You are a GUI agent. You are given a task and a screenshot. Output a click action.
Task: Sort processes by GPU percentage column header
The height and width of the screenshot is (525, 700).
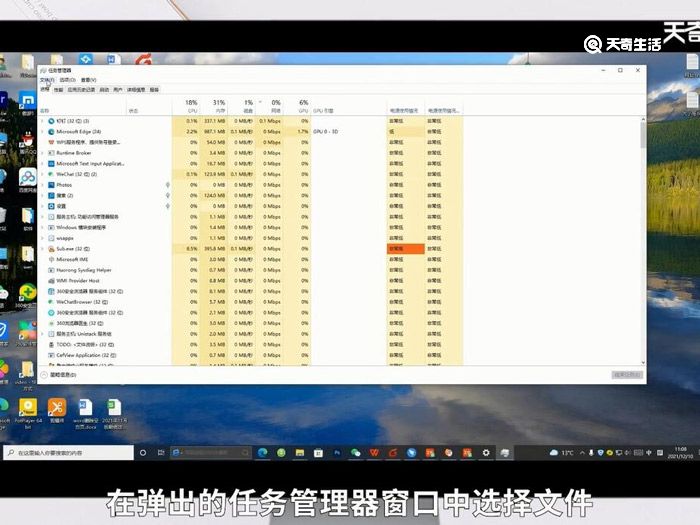[x=297, y=106]
